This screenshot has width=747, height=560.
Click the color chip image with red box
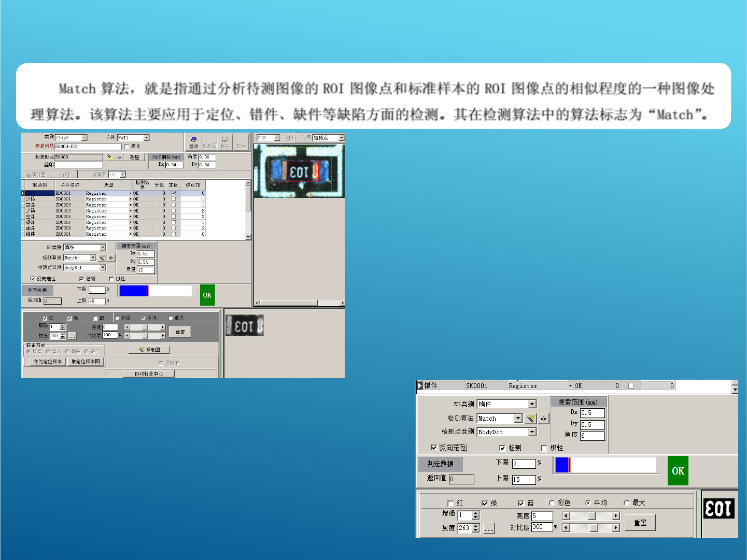[299, 171]
